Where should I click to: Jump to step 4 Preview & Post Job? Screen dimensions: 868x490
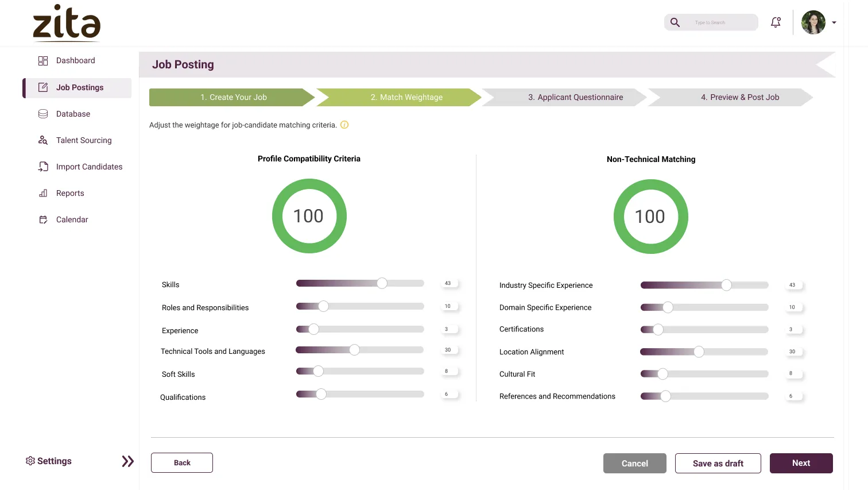731,97
